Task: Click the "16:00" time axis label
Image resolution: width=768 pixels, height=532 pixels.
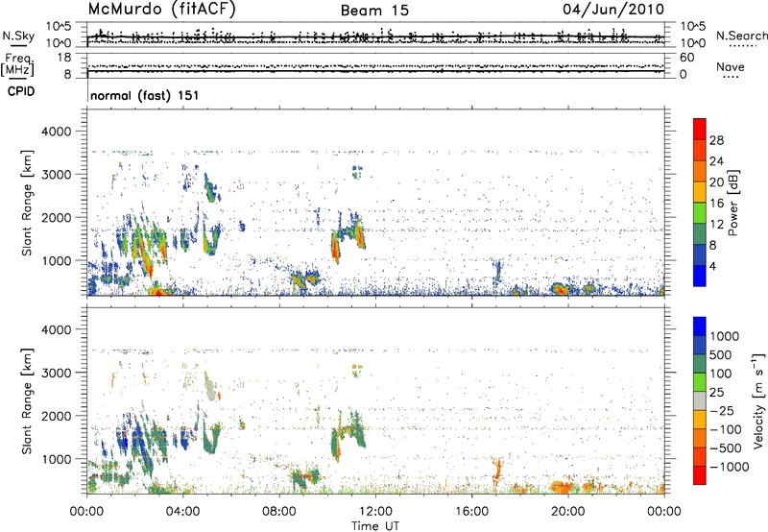Action: point(471,512)
